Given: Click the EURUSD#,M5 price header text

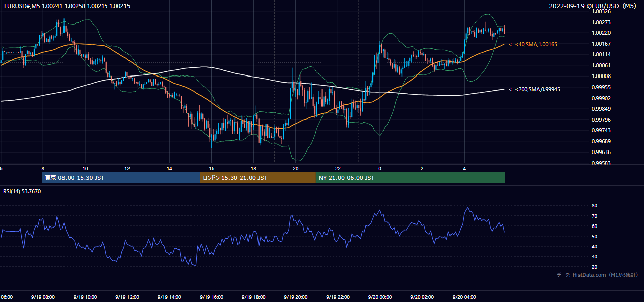Looking at the screenshot, I should tap(66, 6).
